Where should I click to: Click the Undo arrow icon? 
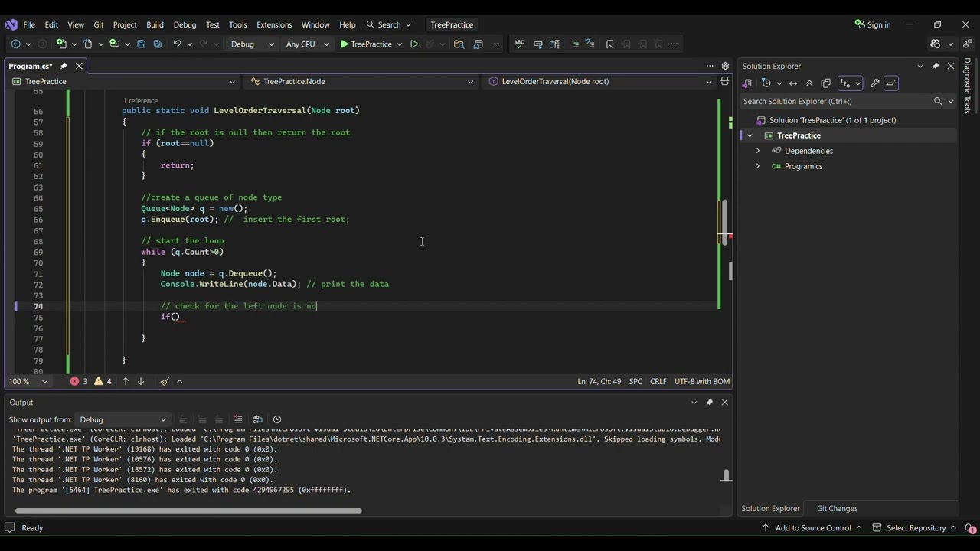click(177, 44)
